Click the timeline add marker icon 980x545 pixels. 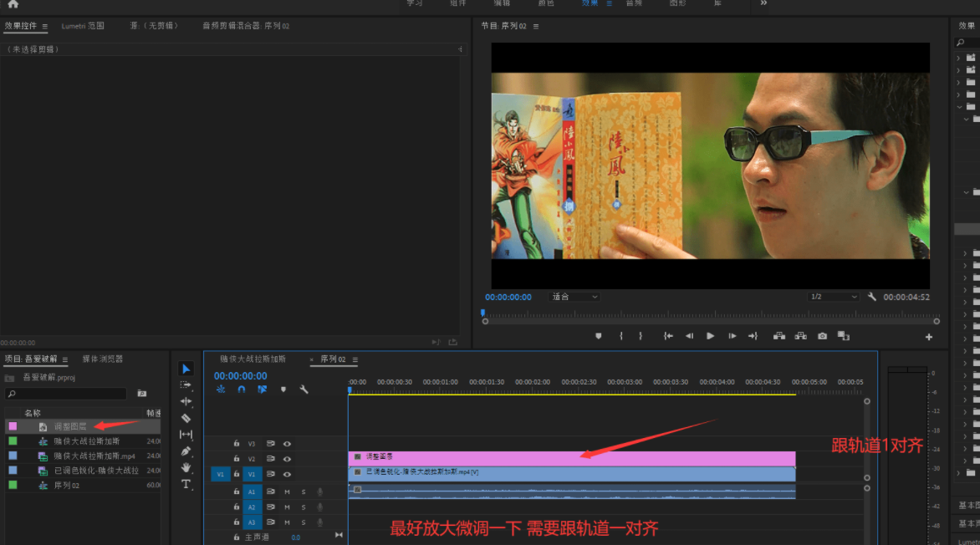[x=283, y=390]
